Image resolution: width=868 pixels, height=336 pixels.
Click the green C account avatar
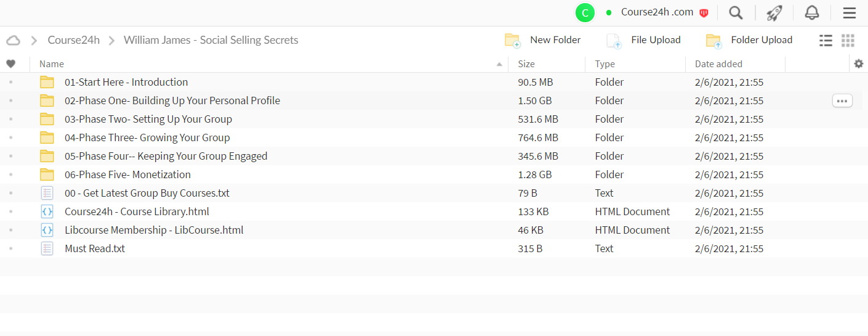click(585, 12)
